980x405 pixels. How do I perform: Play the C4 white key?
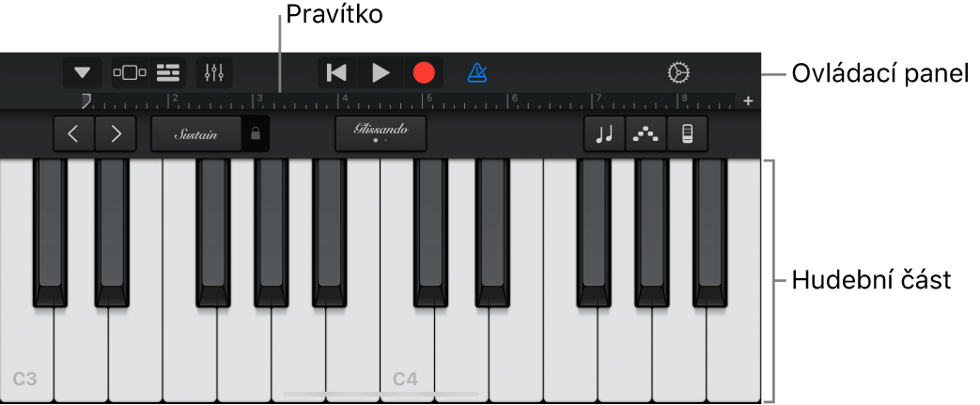pyautogui.click(x=407, y=350)
